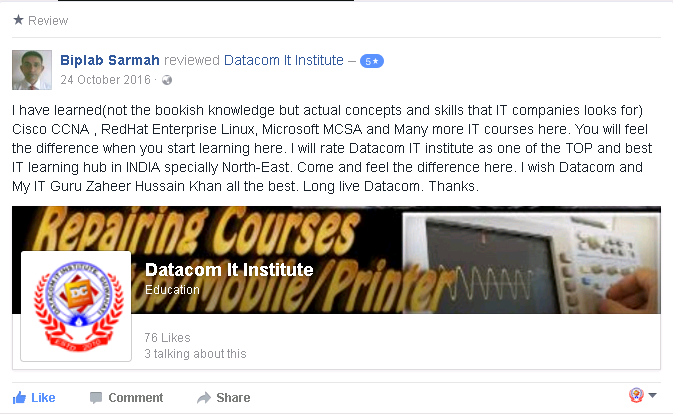Open the Datacom It Institute reviewed link
The image size is (673, 414).
pos(284,60)
